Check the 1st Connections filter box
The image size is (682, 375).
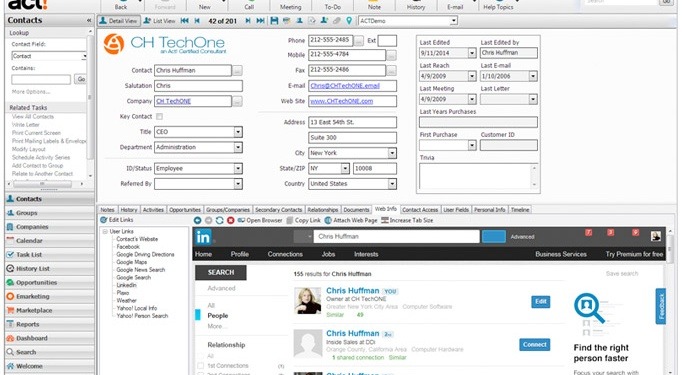pyautogui.click(x=201, y=365)
